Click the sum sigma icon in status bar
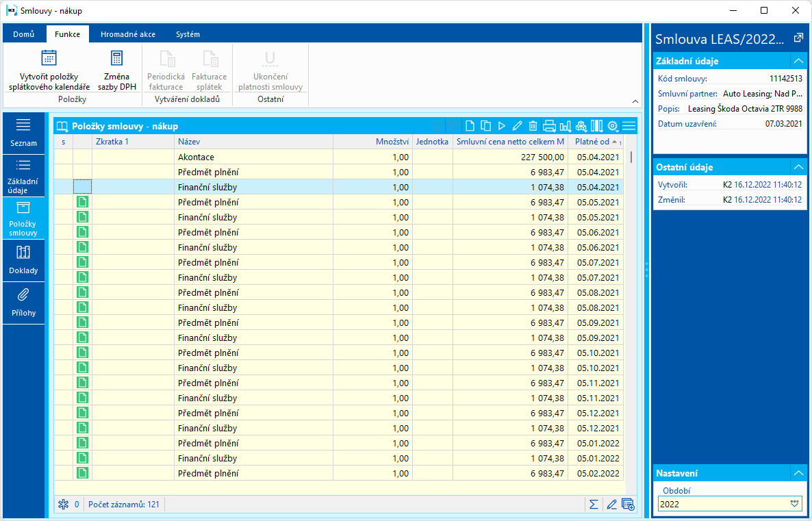Viewport: 812px width, 521px height. [x=594, y=505]
